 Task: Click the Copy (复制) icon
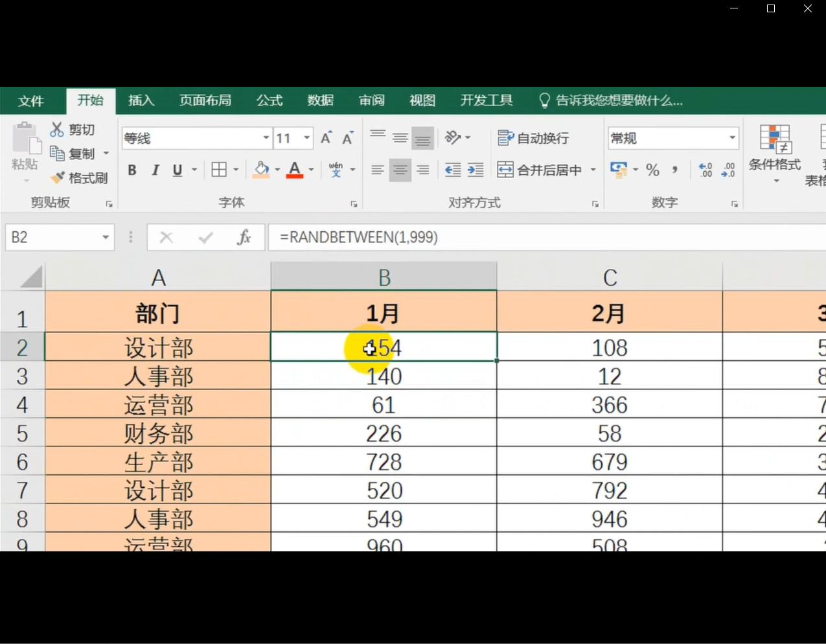point(56,154)
